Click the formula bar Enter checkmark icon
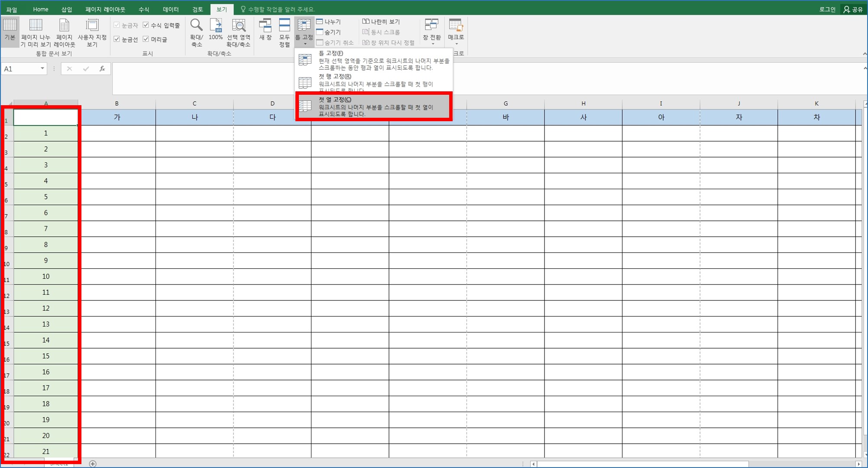The width and height of the screenshot is (868, 468). (x=86, y=68)
